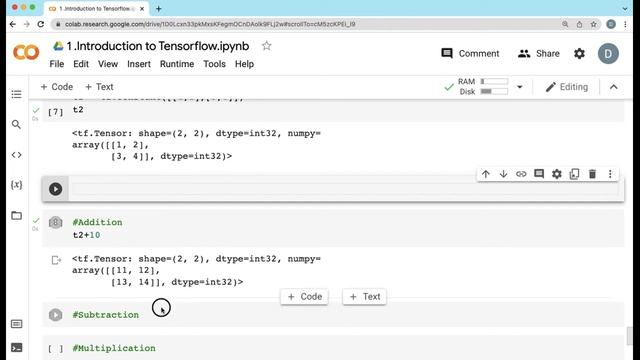Click the t2 line in cell 7
The width and height of the screenshot is (640, 360).
(78, 109)
